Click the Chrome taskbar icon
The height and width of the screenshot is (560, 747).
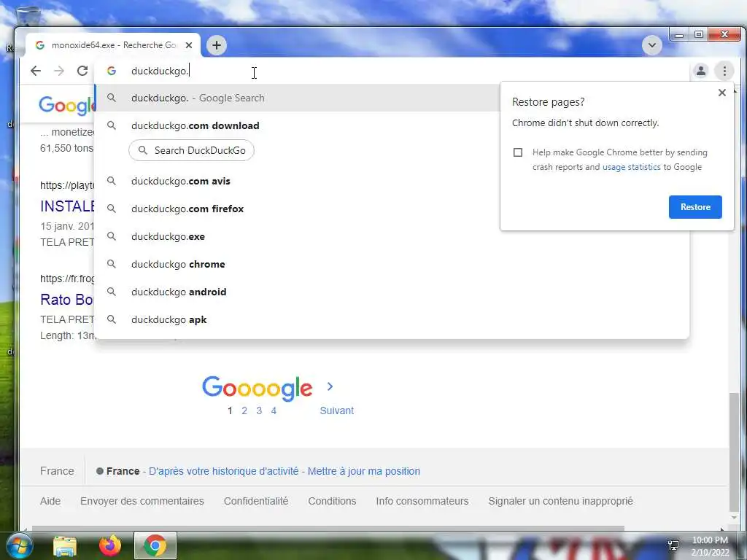tap(155, 545)
